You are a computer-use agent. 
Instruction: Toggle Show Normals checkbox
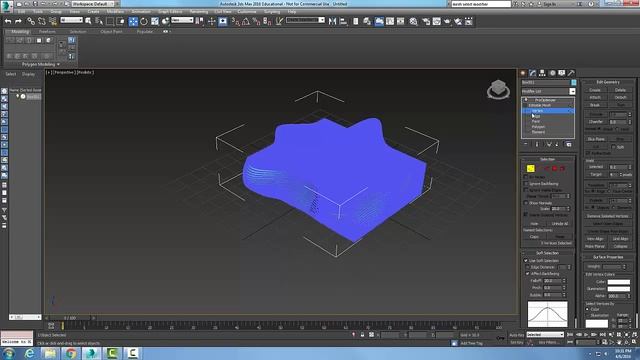coord(526,203)
